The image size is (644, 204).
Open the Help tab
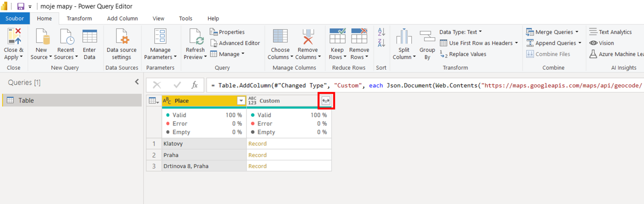click(213, 19)
